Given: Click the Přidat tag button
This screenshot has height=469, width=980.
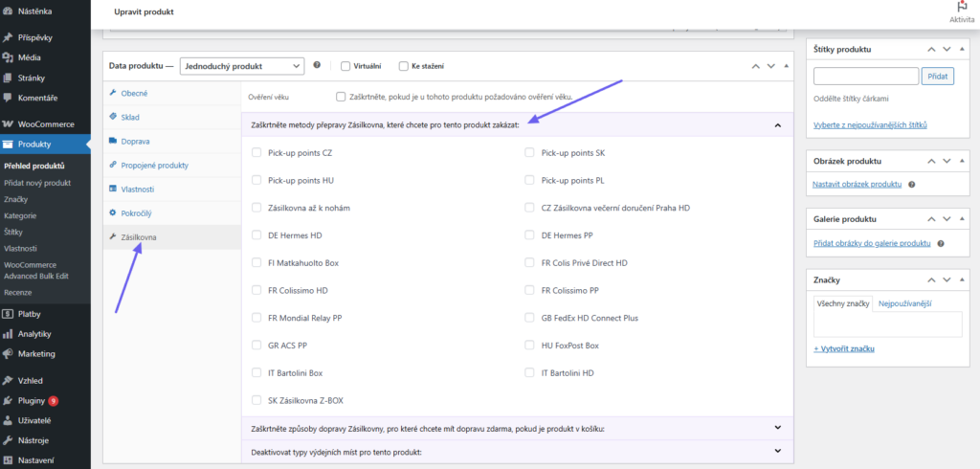Looking at the screenshot, I should point(938,77).
